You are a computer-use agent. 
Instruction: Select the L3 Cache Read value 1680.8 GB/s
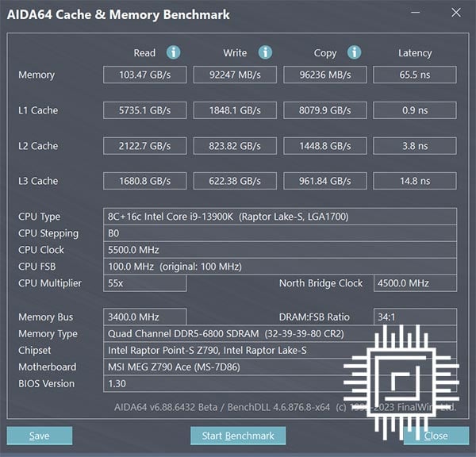pos(145,181)
